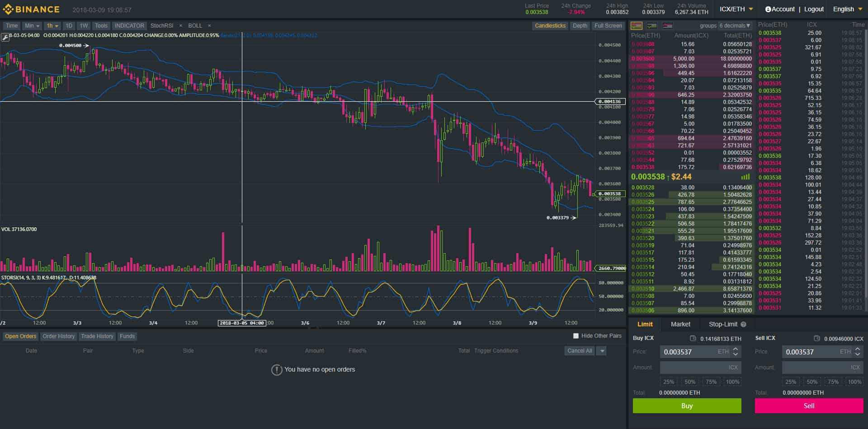
Task: Open the Account link
Action: (x=783, y=9)
